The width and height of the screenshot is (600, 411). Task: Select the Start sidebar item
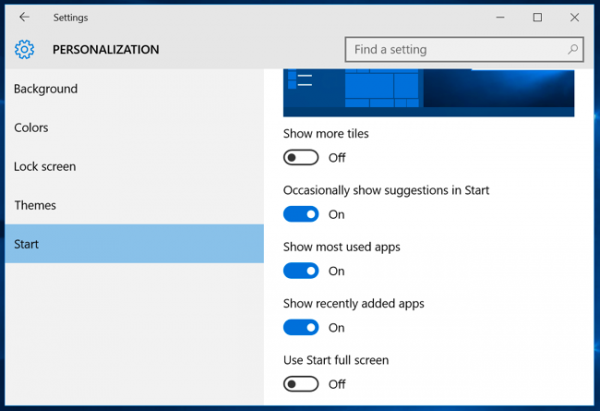[134, 244]
